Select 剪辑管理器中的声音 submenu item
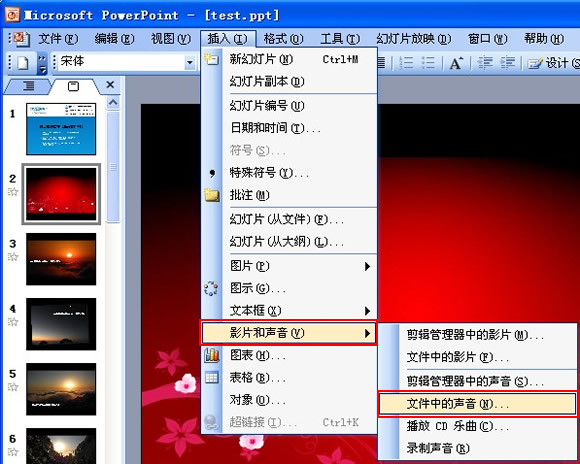Image resolution: width=580 pixels, height=464 pixels. (x=478, y=381)
